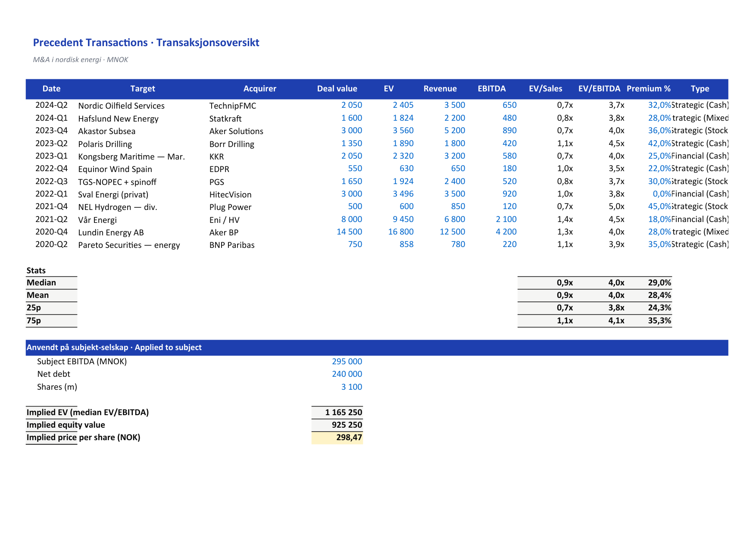Viewport: 756px width, 535px height.
Task: Click subtitle M&A i nordisk energi · MNOK
Action: [x=81, y=59]
